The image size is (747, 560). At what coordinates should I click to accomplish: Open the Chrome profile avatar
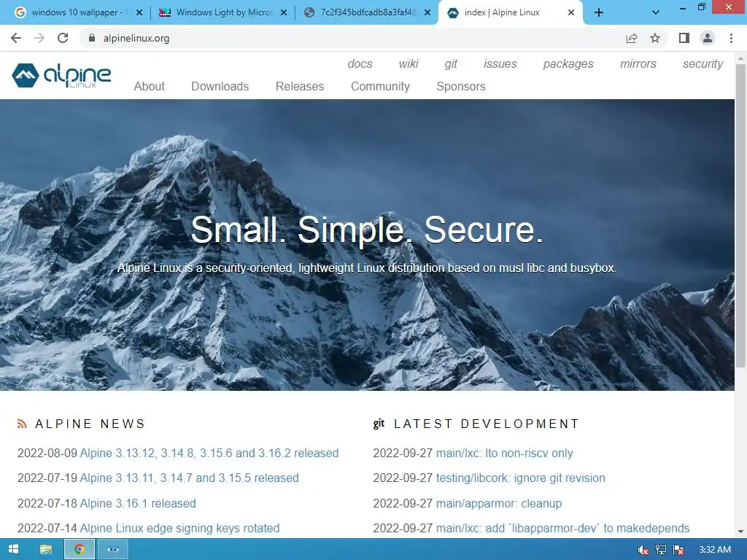click(708, 38)
